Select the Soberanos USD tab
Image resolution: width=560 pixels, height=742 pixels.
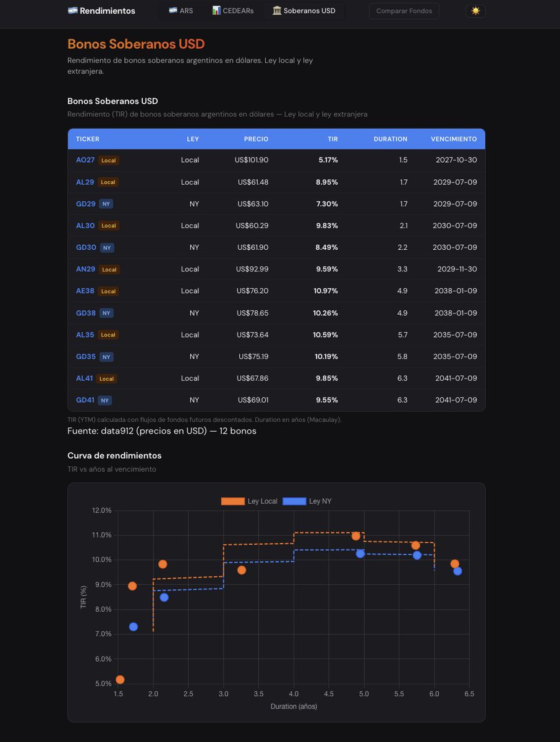304,11
